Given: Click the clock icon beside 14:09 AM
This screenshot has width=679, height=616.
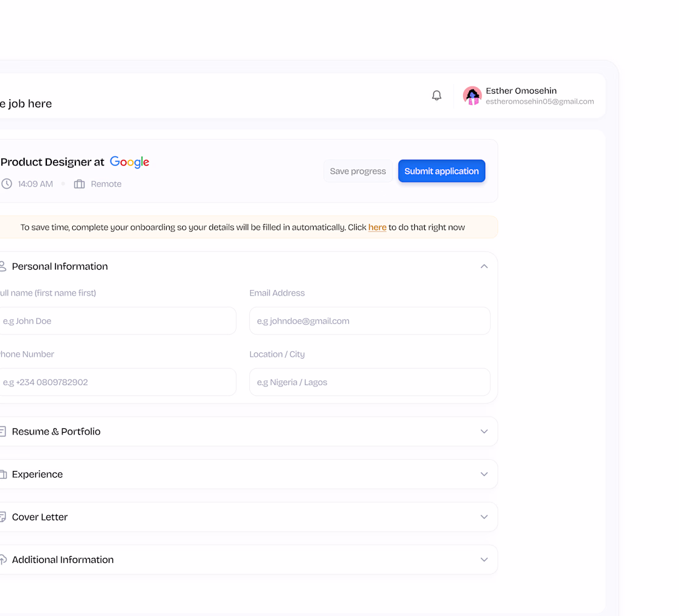Looking at the screenshot, I should click(x=7, y=184).
